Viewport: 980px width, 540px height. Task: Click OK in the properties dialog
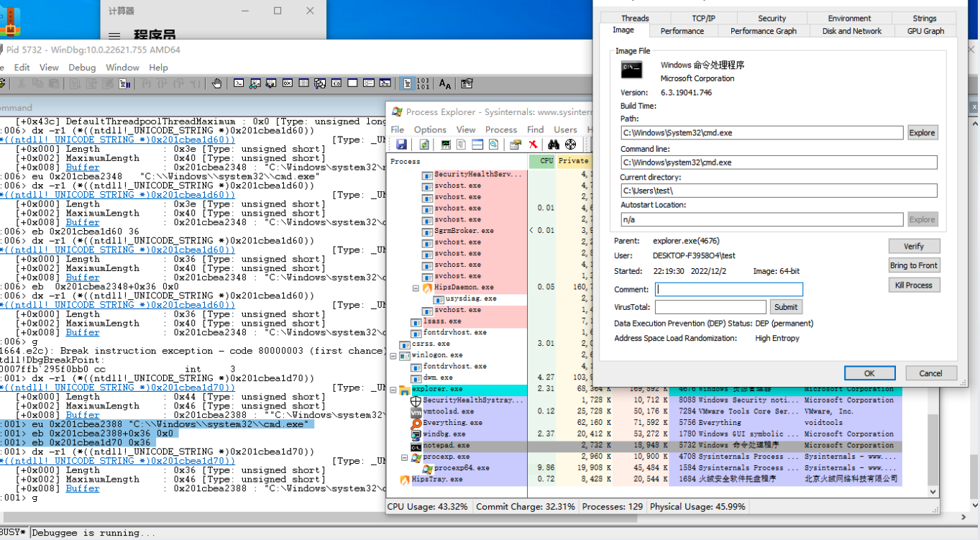coord(869,373)
